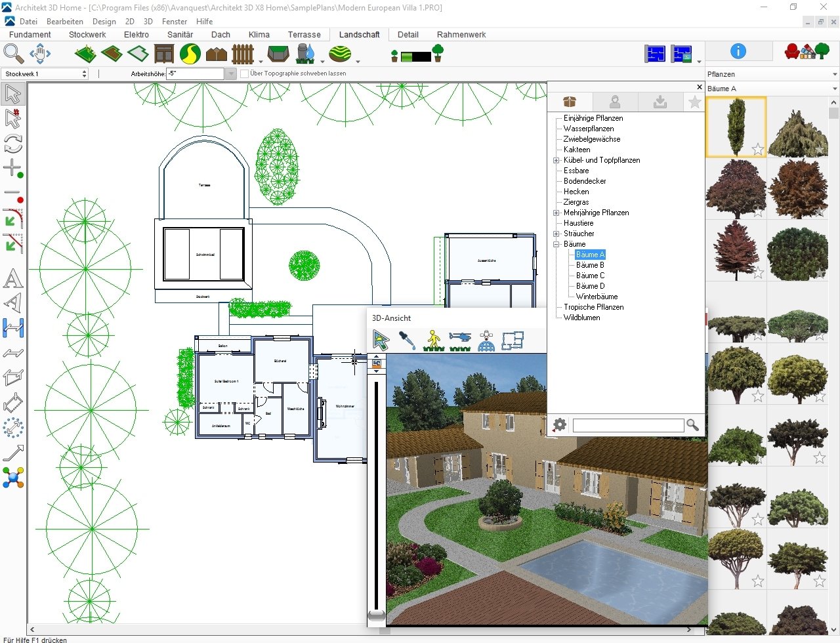Click the 3D view vertical slider handle
Image resolution: width=840 pixels, height=643 pixels.
click(x=376, y=615)
